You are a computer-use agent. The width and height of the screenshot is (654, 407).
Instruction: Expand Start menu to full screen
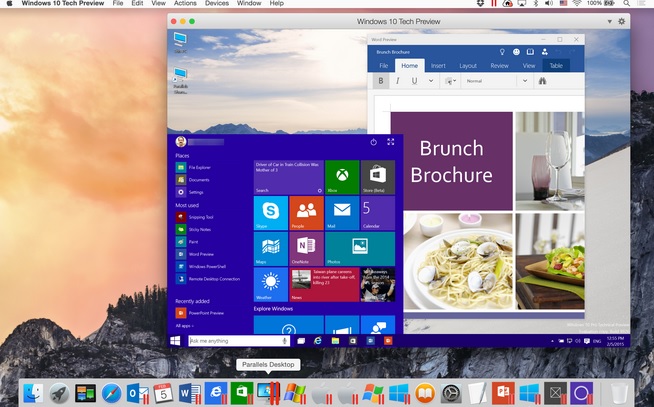coord(390,142)
